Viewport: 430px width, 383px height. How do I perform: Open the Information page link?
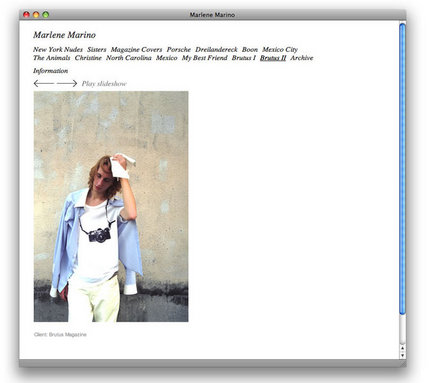pos(51,71)
